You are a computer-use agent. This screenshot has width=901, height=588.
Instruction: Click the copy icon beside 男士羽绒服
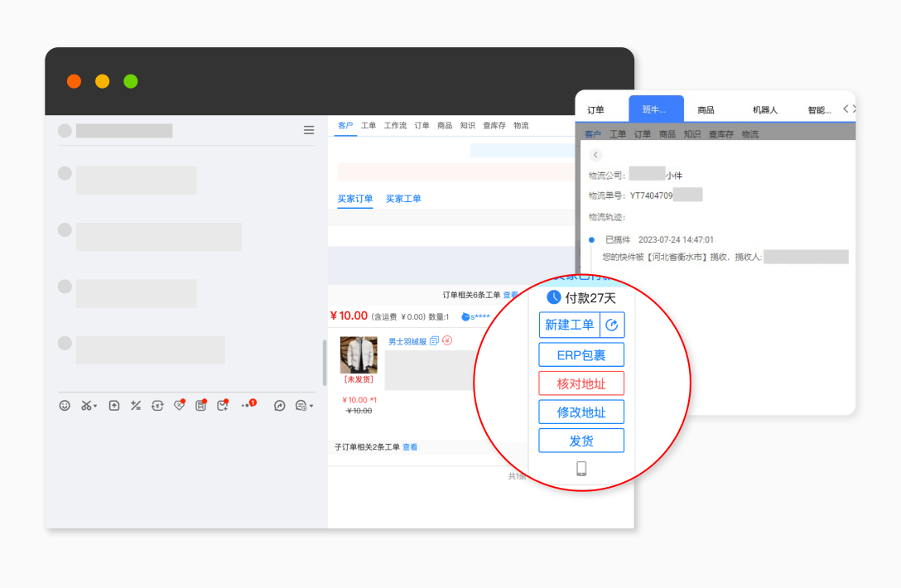(435, 341)
